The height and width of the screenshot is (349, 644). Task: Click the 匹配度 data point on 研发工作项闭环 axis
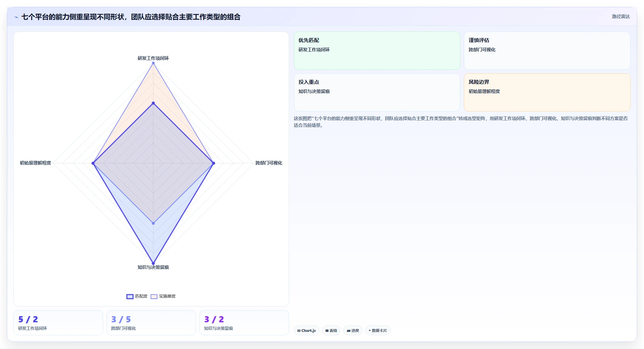(153, 103)
